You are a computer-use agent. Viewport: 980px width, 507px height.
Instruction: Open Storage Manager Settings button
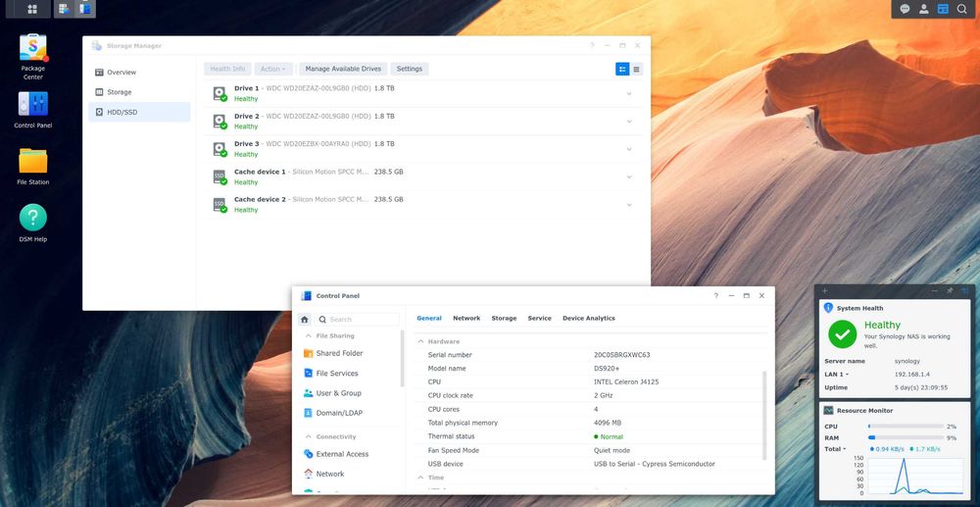point(410,69)
